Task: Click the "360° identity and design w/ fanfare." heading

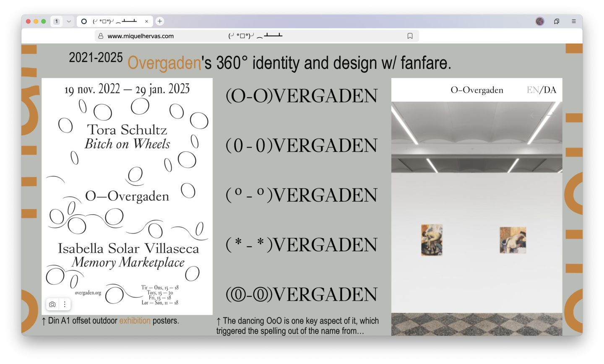Action: click(x=334, y=63)
